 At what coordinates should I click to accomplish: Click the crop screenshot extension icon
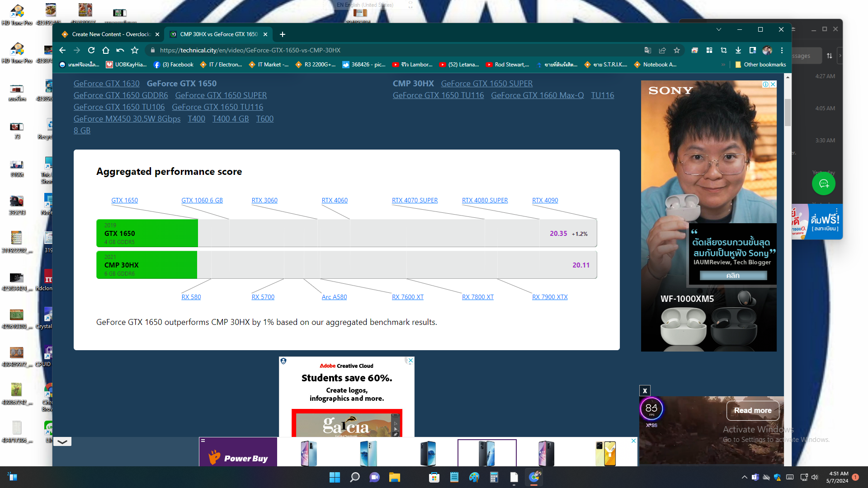pyautogui.click(x=724, y=50)
